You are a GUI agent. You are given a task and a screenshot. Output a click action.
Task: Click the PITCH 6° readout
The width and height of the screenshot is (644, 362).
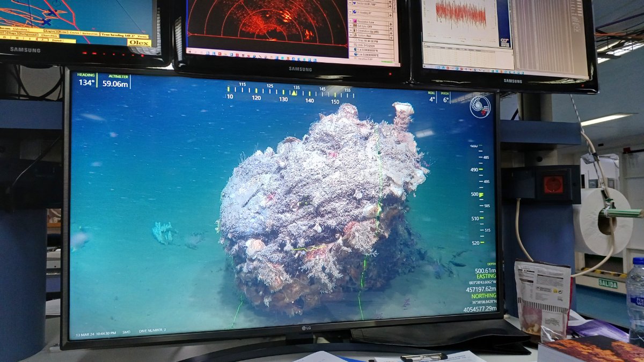coord(445,97)
